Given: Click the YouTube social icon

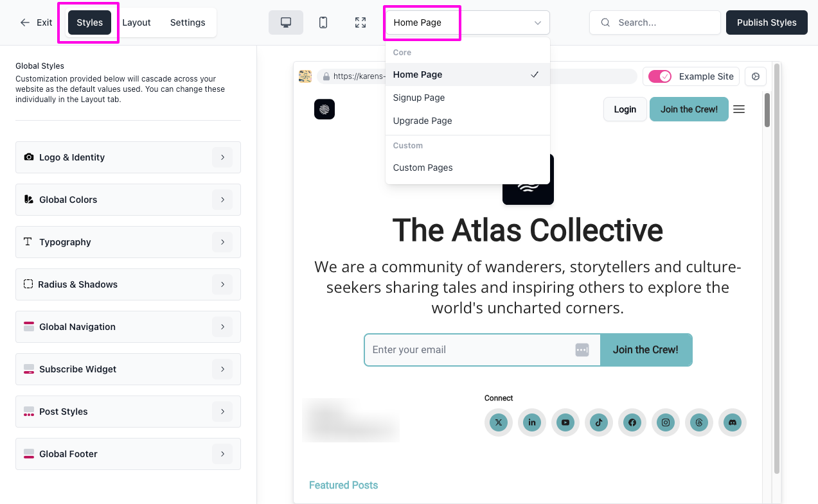Looking at the screenshot, I should 565,422.
